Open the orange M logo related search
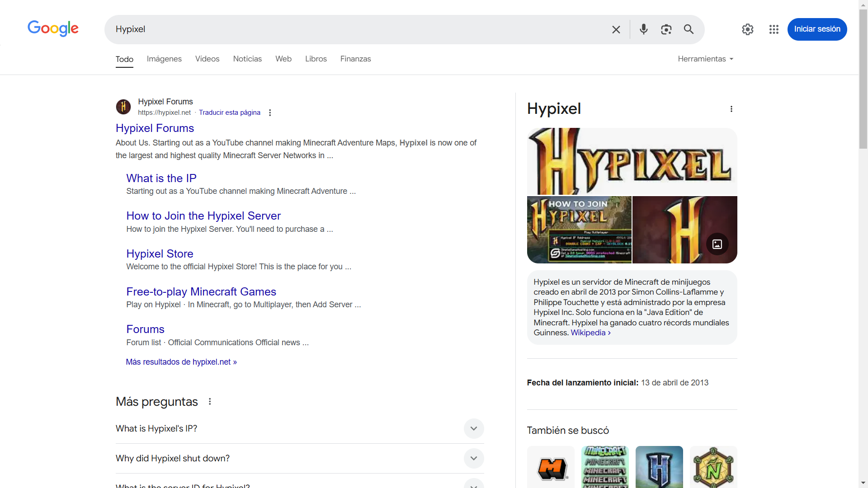This screenshot has height=488, width=868. [551, 467]
